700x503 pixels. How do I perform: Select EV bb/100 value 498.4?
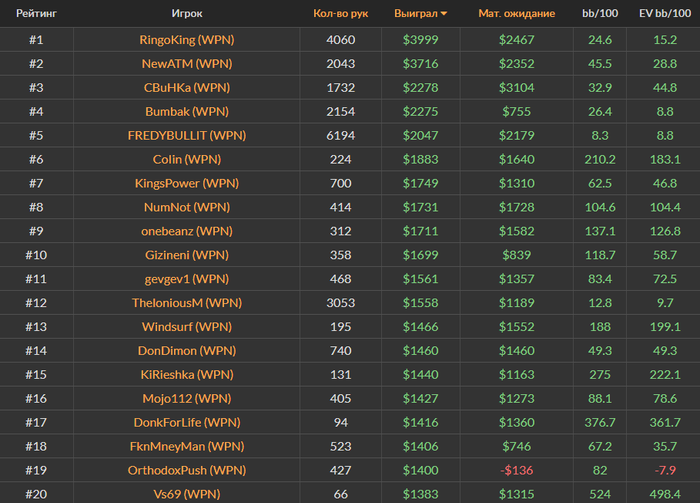pos(665,494)
